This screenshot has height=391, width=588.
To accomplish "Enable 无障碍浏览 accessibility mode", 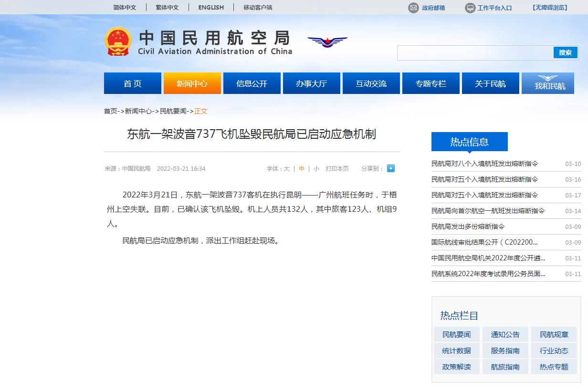I will [550, 8].
